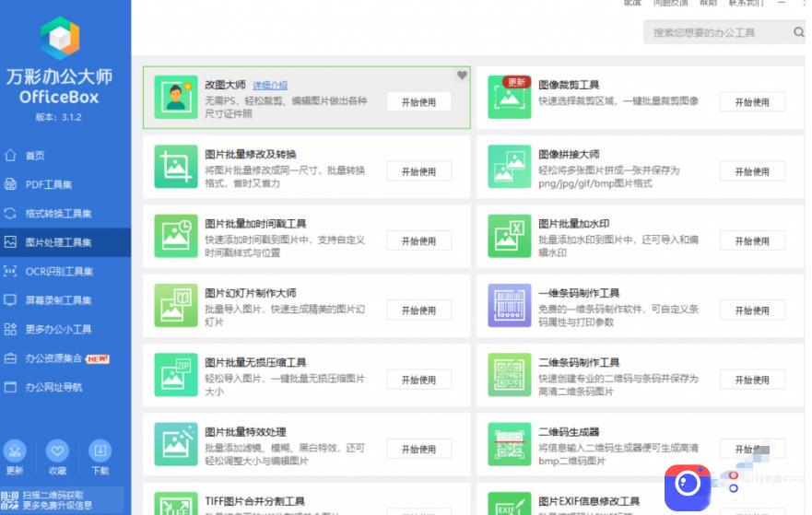Click the 二维码生成器 scanner icon
Screen dimensions: 812x515
click(509, 443)
